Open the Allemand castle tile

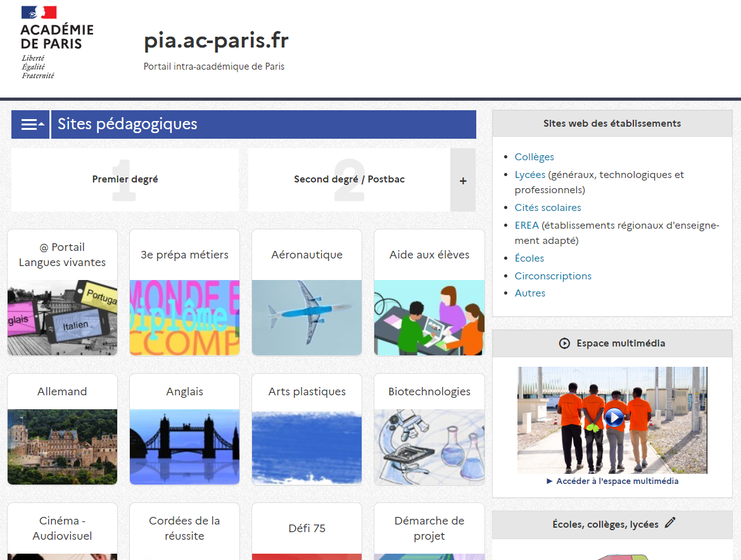pos(62,430)
